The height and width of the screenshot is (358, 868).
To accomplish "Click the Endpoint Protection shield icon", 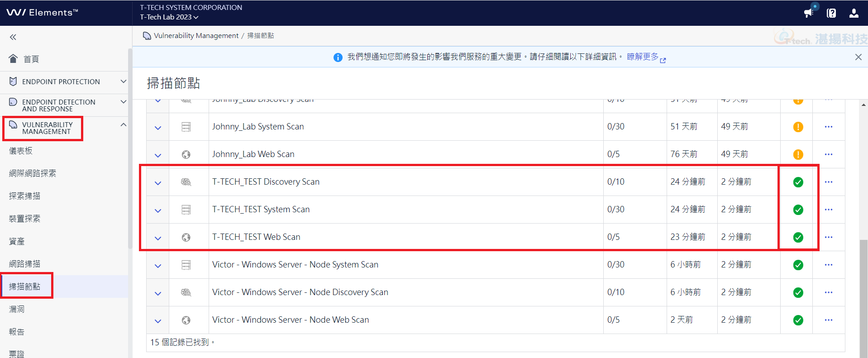I will (13, 81).
